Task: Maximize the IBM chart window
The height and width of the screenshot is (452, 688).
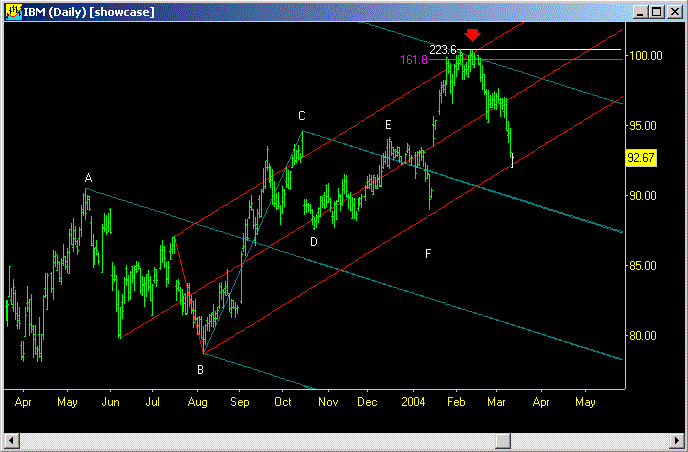Action: click(657, 11)
